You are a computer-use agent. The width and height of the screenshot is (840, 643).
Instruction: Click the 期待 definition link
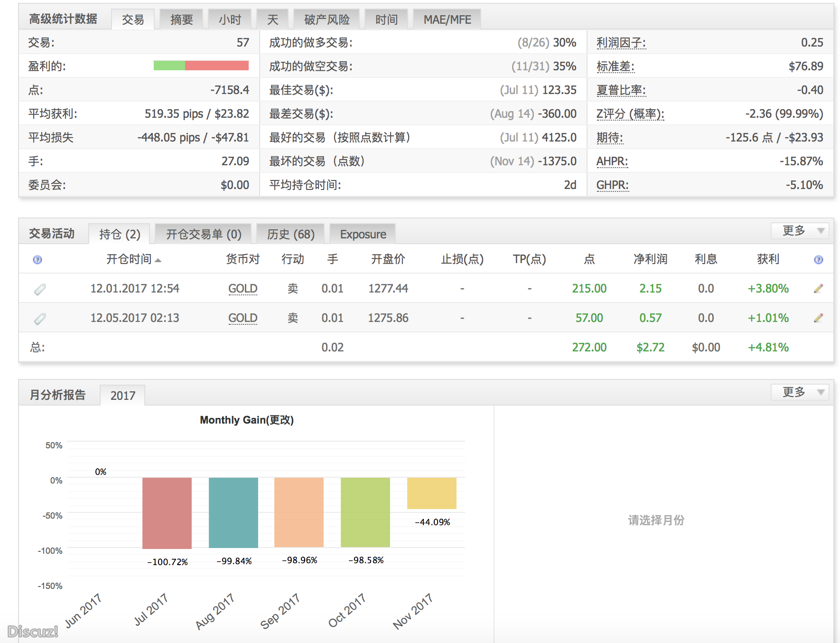(609, 138)
